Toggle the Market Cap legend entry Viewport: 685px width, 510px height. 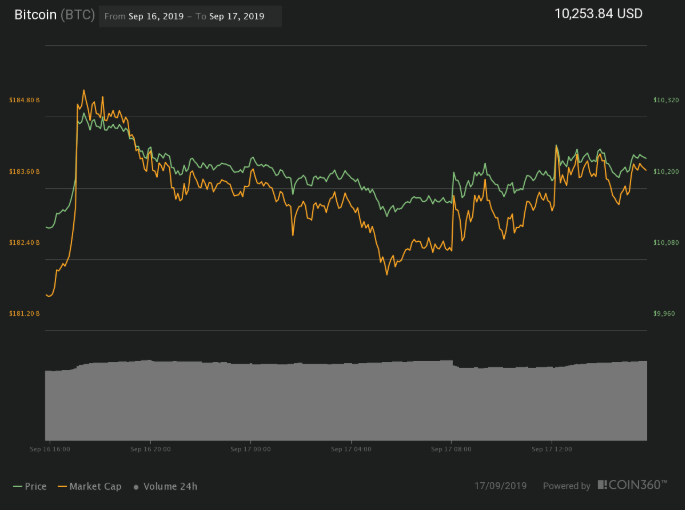point(90,486)
